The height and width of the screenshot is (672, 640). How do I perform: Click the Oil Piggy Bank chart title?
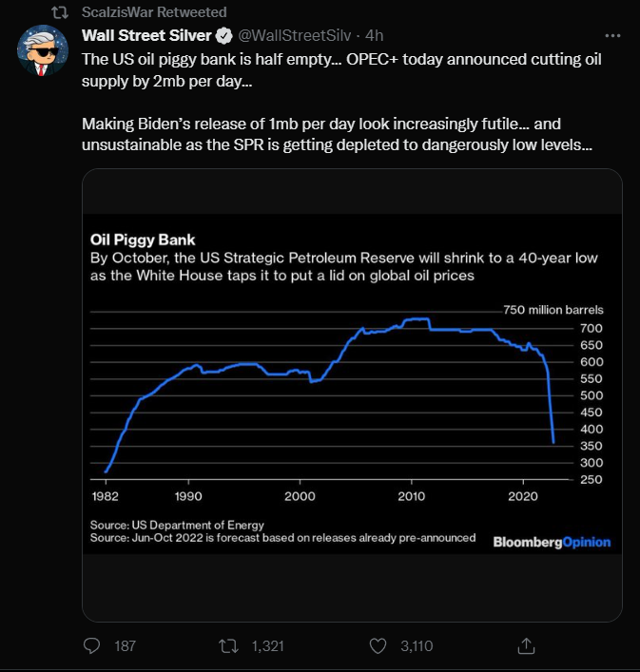click(x=143, y=240)
